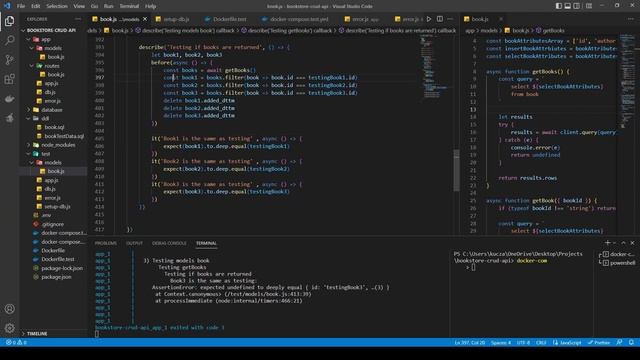The image size is (640, 360).
Task: Click JavaScript language mode in status bar
Action: click(567, 342)
